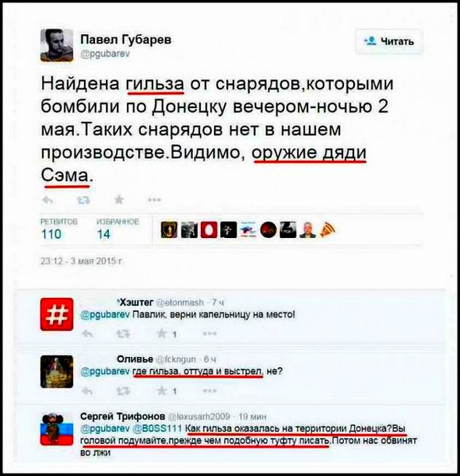Open more options on Оливье reply
The width and height of the screenshot is (460, 476).
[x=209, y=390]
